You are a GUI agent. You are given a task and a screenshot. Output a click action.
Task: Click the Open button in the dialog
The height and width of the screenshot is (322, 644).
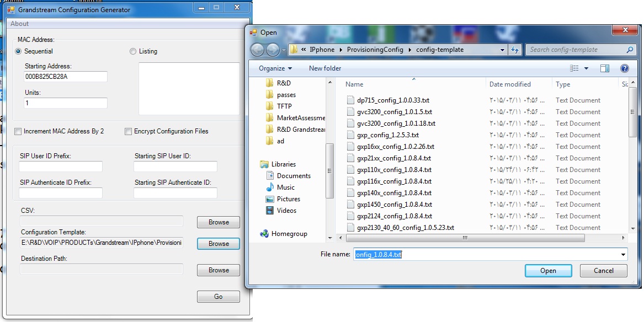[549, 271]
